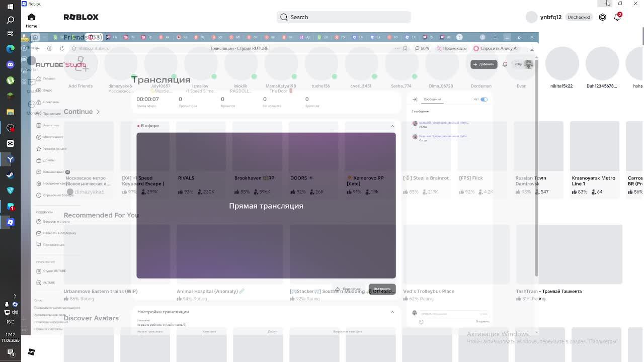Open Видео in RUTUBE Studio sidebar
The height and width of the screenshot is (362, 644).
coord(44,90)
